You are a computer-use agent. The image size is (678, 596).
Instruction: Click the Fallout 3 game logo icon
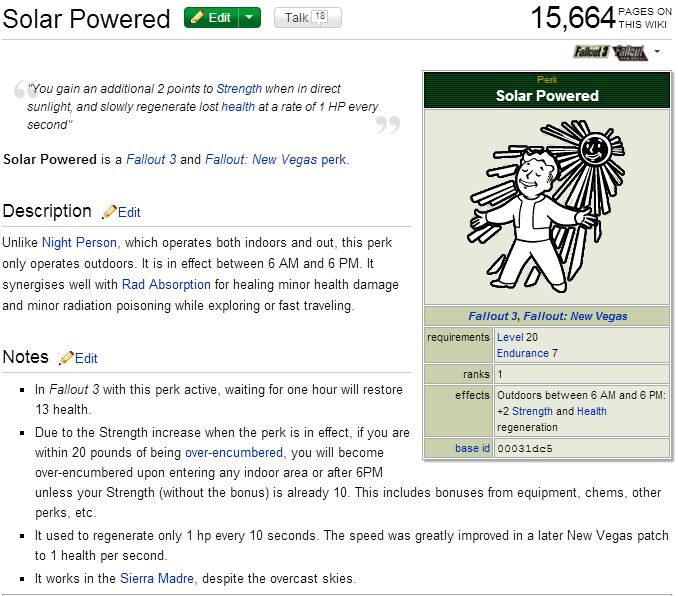pos(591,52)
